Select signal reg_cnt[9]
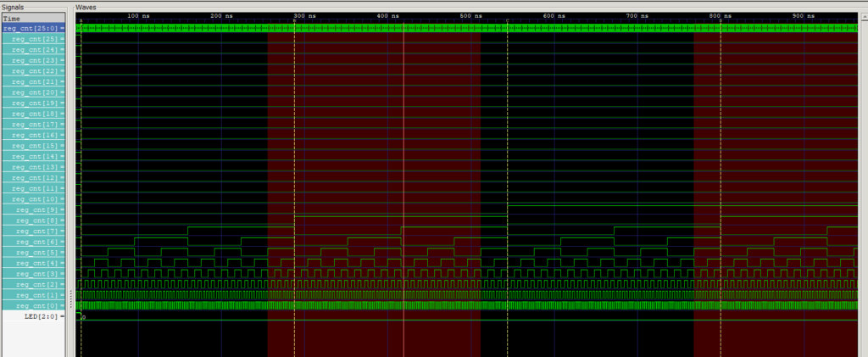Screen dimensions: 868x357 tap(33, 209)
